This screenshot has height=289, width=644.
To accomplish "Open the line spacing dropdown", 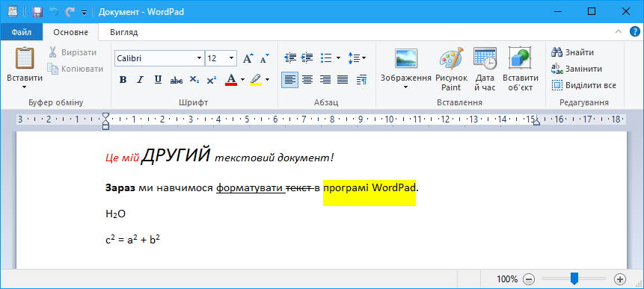I will (357, 58).
